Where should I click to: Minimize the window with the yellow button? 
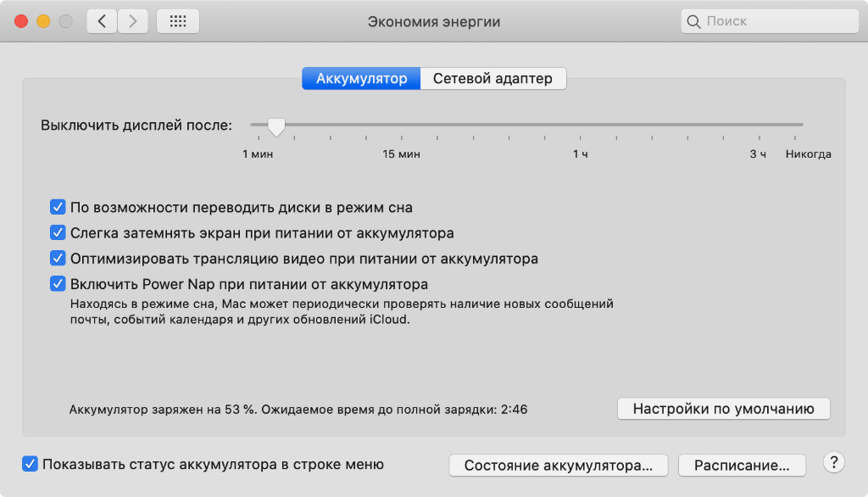[43, 21]
